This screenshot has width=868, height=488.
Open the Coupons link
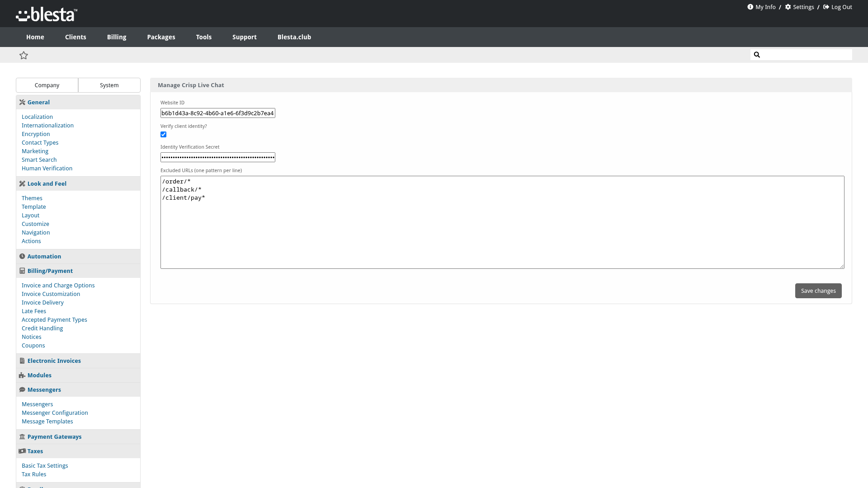33,346
